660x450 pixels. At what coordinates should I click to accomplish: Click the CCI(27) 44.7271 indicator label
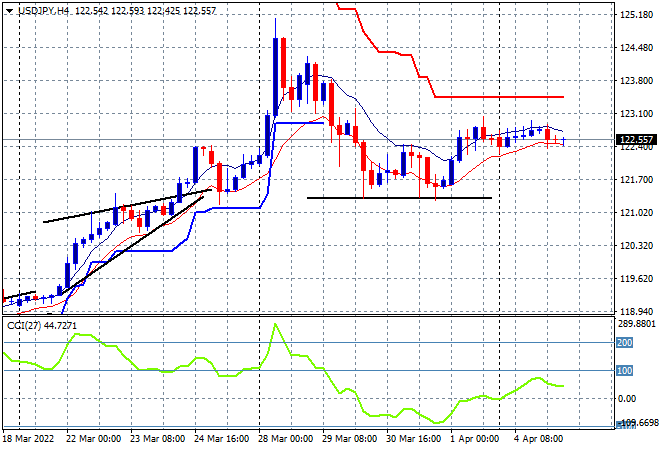[x=42, y=326]
